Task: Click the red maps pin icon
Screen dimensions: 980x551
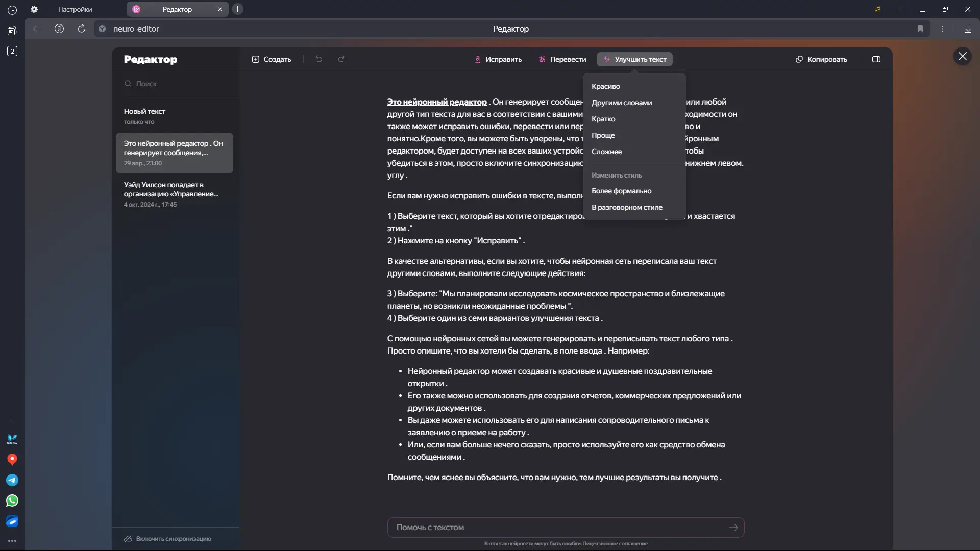Action: [12, 459]
